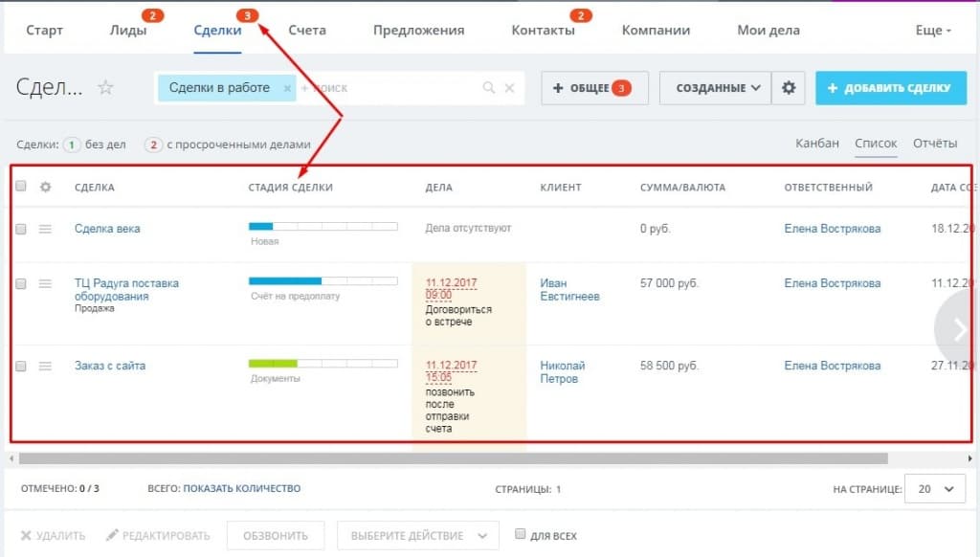
Task: Open table column settings gear in the header
Action: (45, 187)
